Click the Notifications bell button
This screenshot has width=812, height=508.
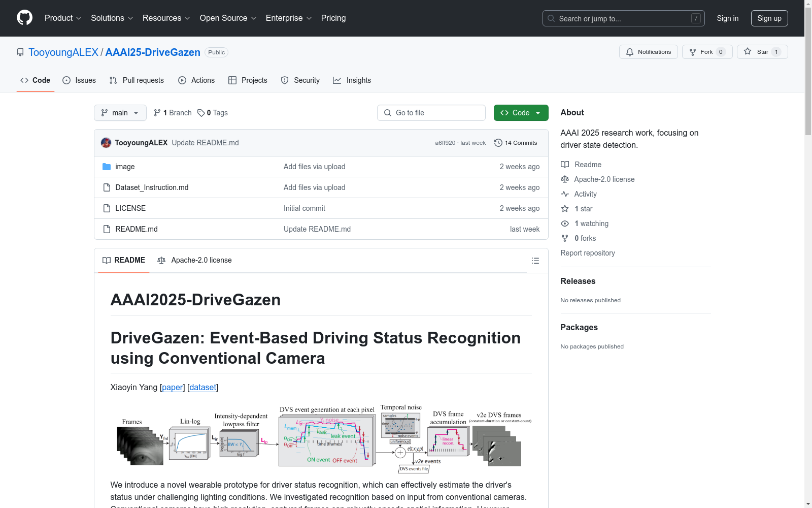pyautogui.click(x=648, y=52)
